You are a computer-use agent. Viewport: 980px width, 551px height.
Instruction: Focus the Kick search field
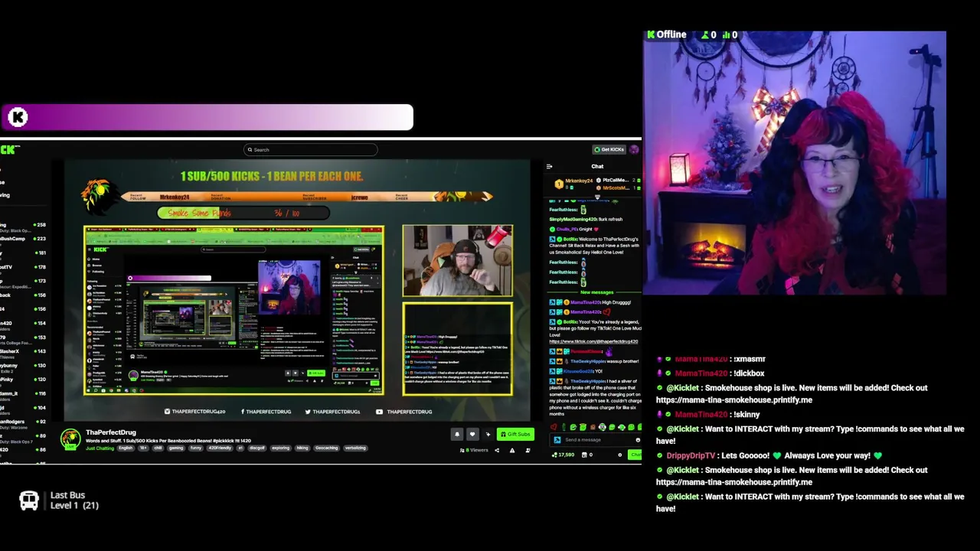pyautogui.click(x=311, y=150)
